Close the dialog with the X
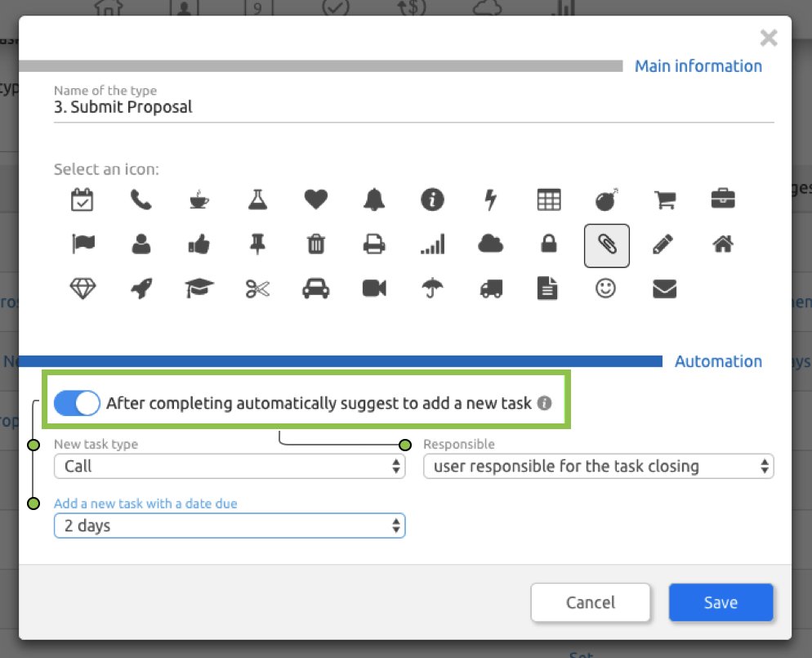The image size is (812, 658). 769,38
